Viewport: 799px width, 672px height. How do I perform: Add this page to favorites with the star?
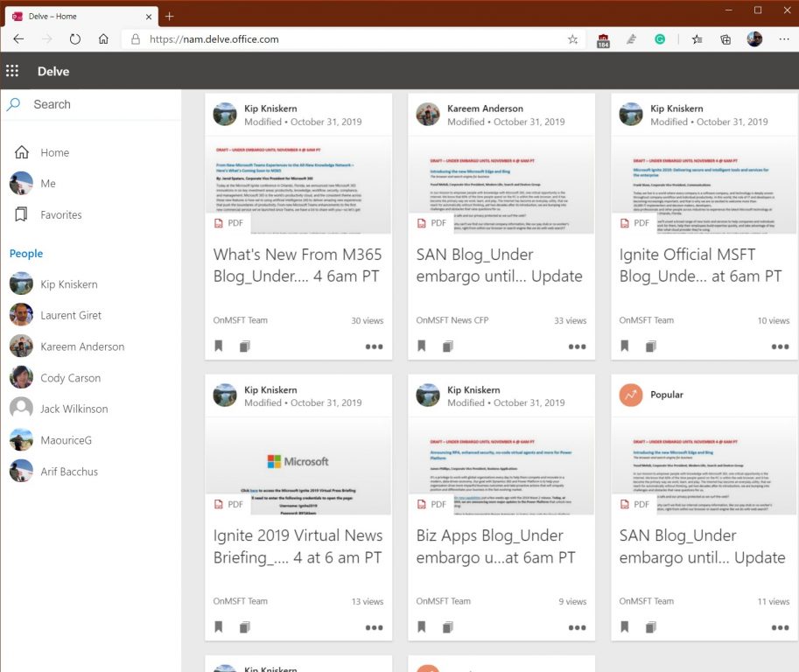(572, 39)
